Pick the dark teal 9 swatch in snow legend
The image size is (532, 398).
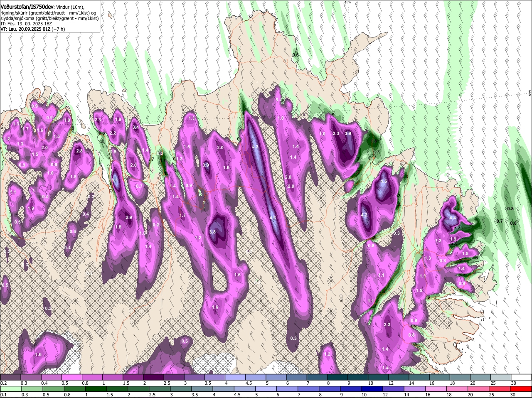358,377
